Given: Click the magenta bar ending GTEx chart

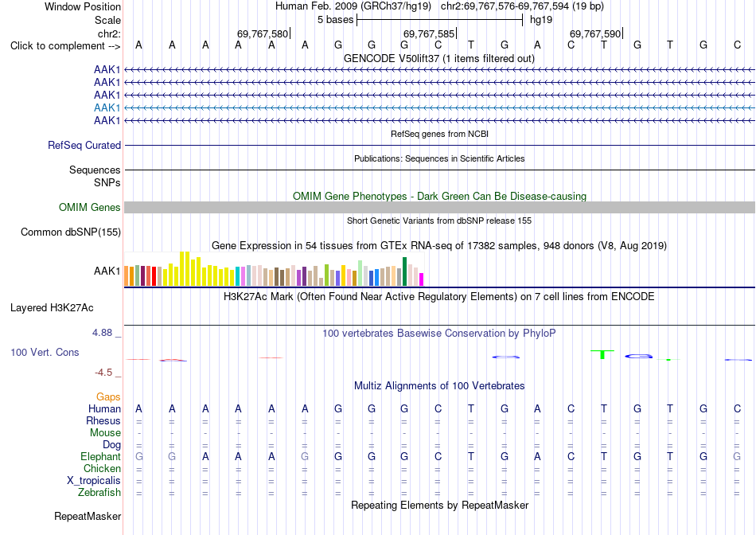Looking at the screenshot, I should click(422, 279).
